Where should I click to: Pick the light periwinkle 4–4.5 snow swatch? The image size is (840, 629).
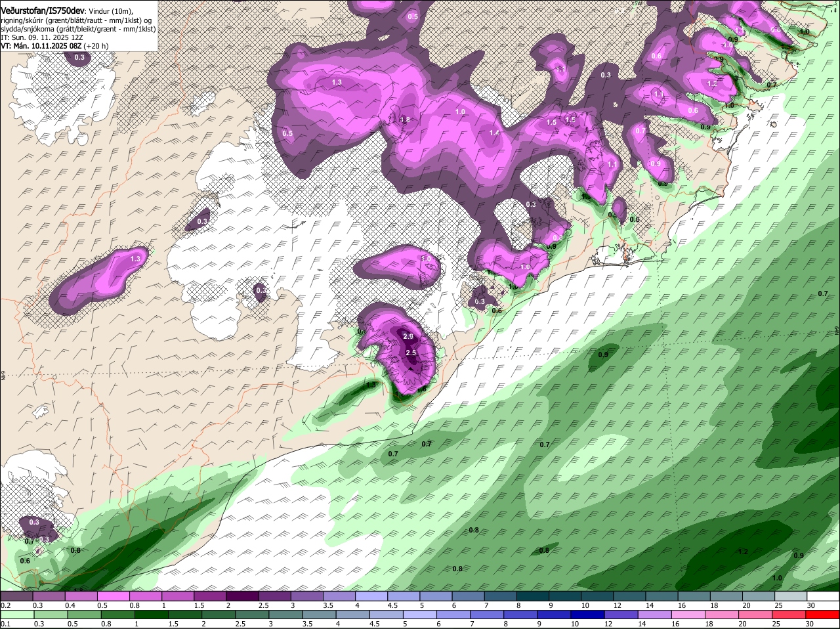tap(371, 596)
